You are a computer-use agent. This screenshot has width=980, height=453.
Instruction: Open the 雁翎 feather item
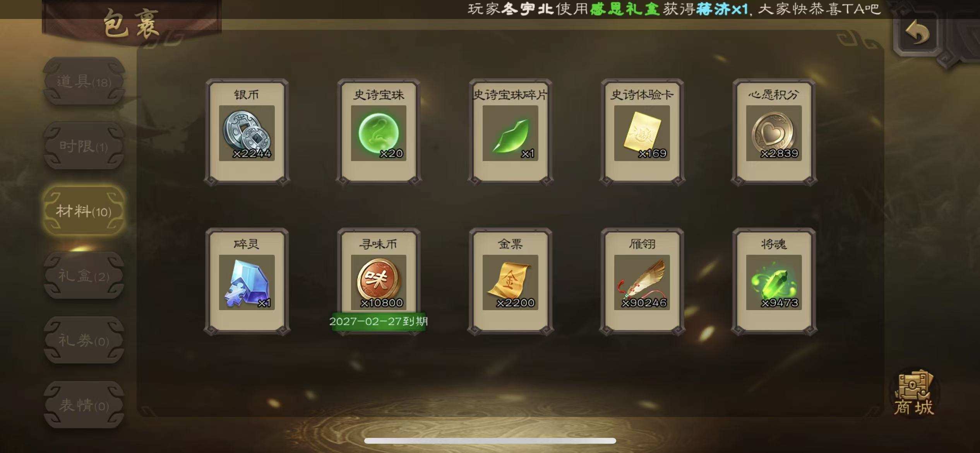pyautogui.click(x=642, y=281)
